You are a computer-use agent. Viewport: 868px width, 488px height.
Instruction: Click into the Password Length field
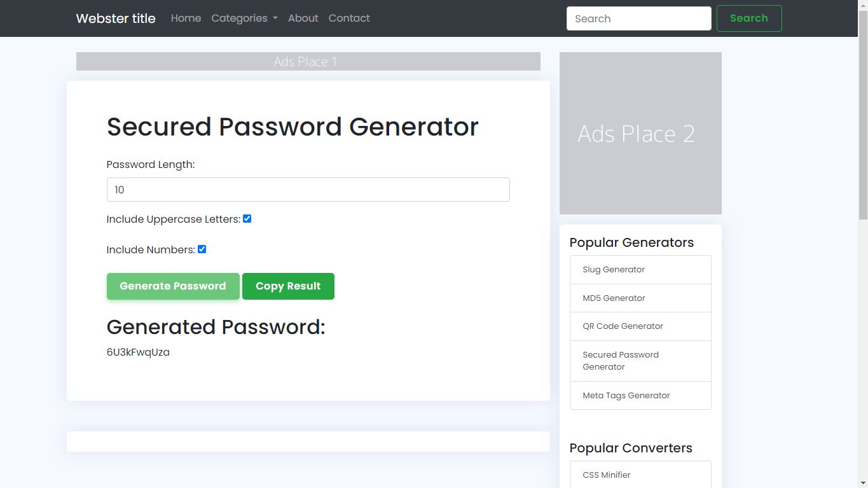(x=308, y=190)
